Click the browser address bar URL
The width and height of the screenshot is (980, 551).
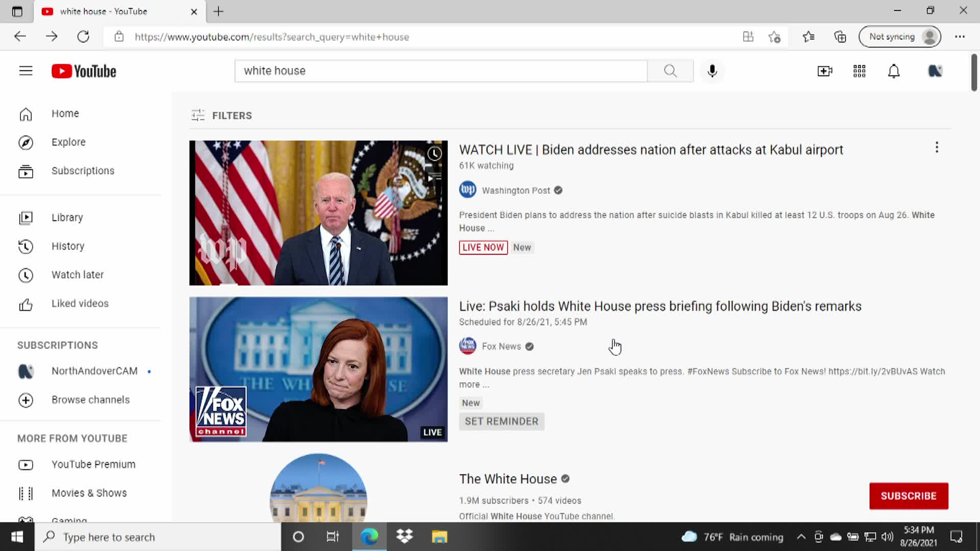point(272,37)
